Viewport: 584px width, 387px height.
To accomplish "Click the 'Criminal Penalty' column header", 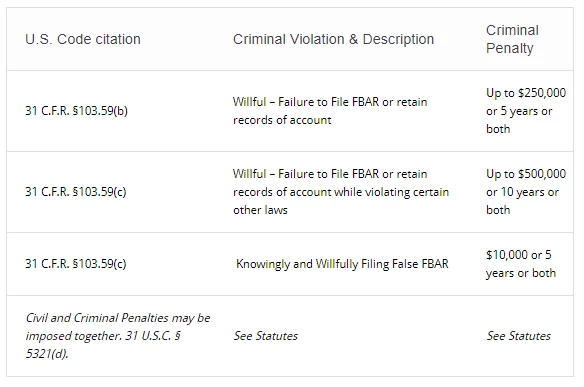I will (x=512, y=39).
